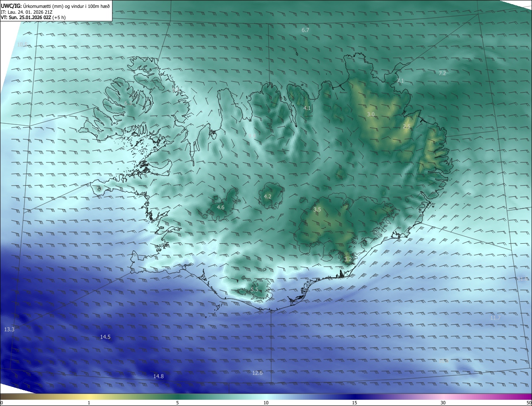The width and height of the screenshot is (532, 406).
Task: Click the 4.2 value label on the central glacier
Action: point(268,196)
